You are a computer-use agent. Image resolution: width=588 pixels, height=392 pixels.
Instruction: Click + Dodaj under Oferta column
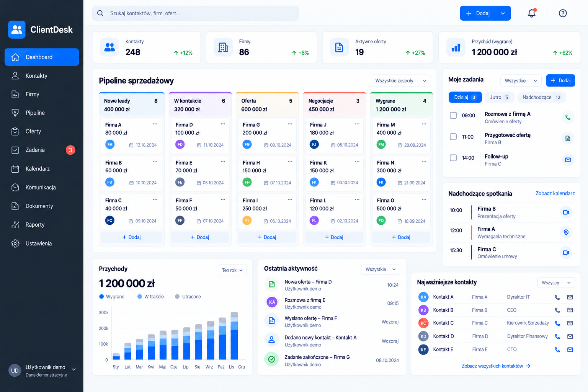point(267,237)
